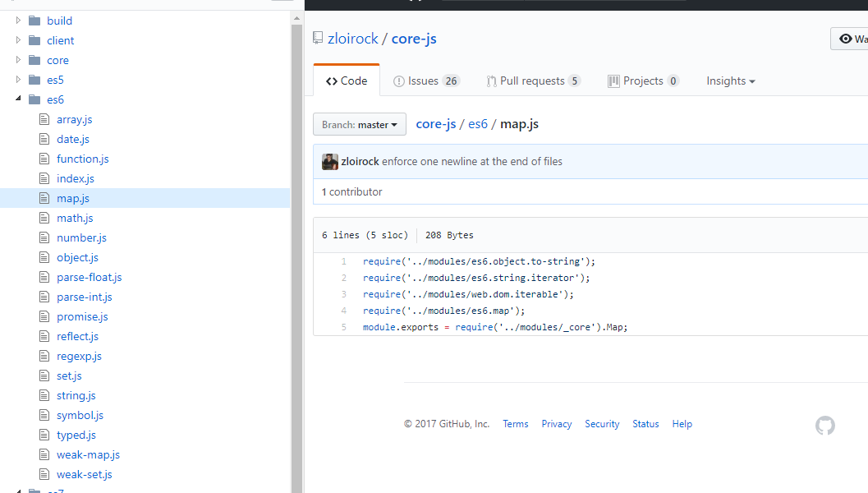Viewport: 868px width, 493px height.
Task: Click the sidebar scrollbar up arrow
Action: click(296, 18)
